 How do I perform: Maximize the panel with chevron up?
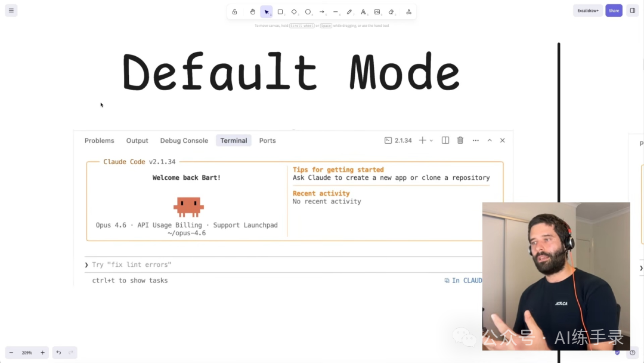click(490, 140)
